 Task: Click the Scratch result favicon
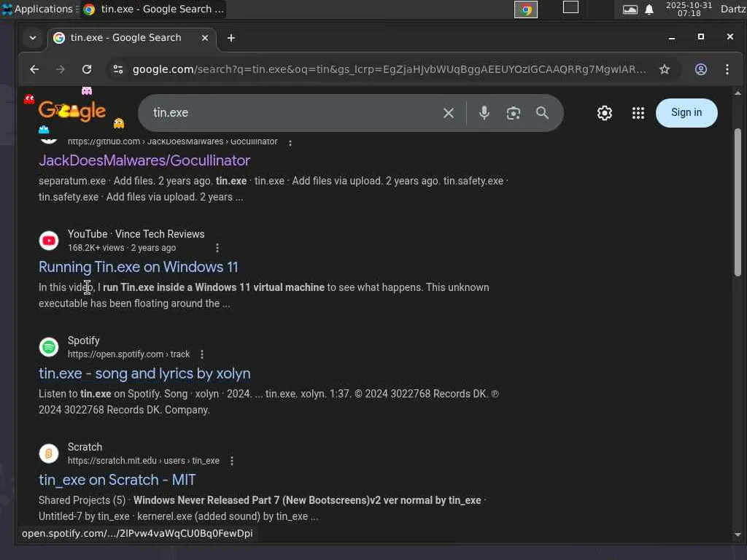49,454
